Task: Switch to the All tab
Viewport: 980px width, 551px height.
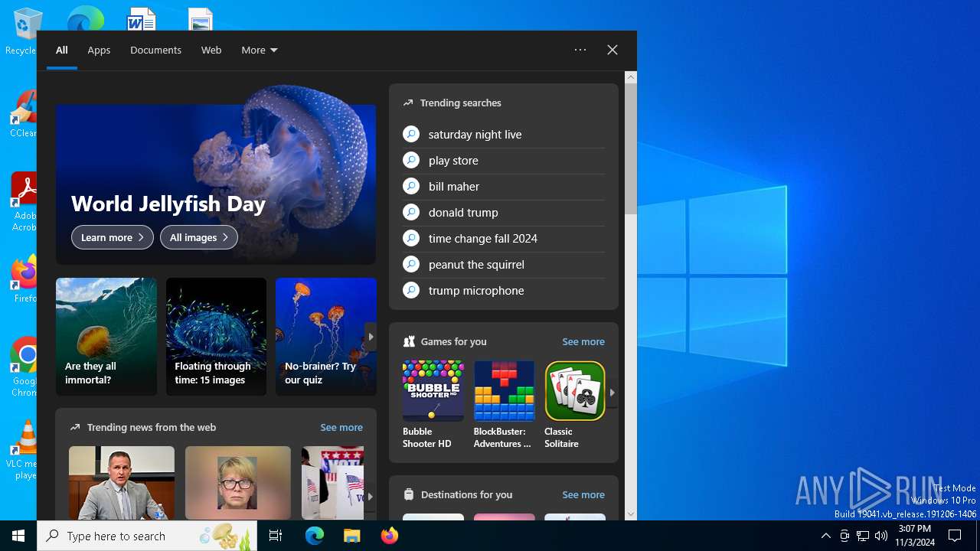Action: tap(62, 50)
